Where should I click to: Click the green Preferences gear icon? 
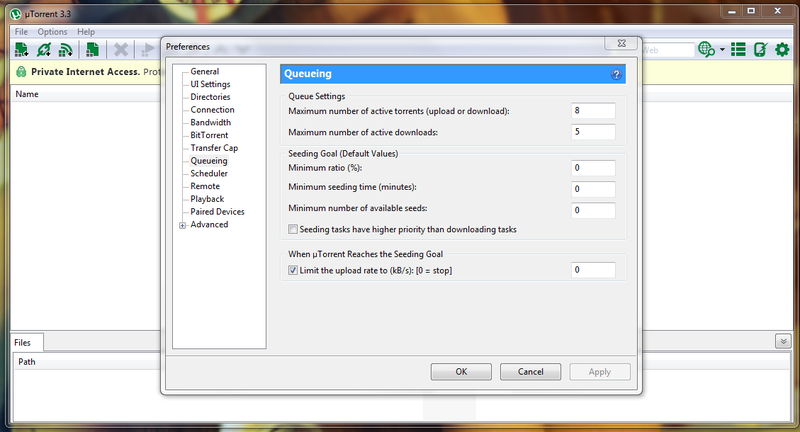tap(782, 49)
